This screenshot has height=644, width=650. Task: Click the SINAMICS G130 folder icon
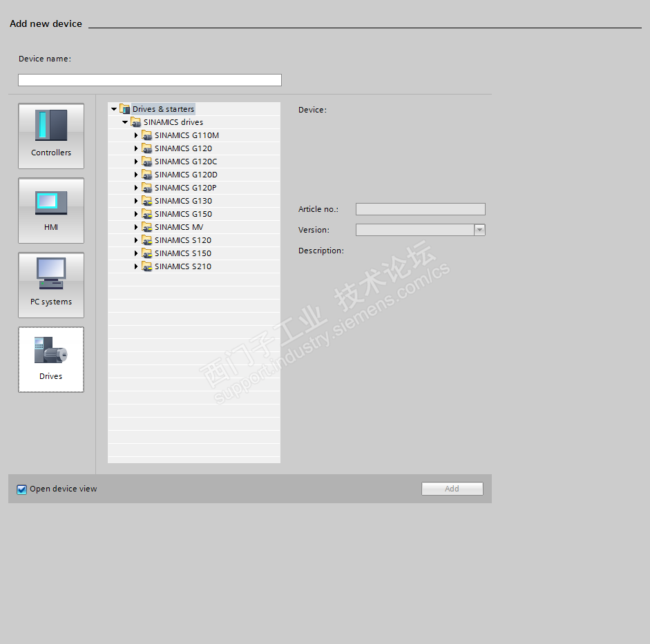tap(146, 201)
